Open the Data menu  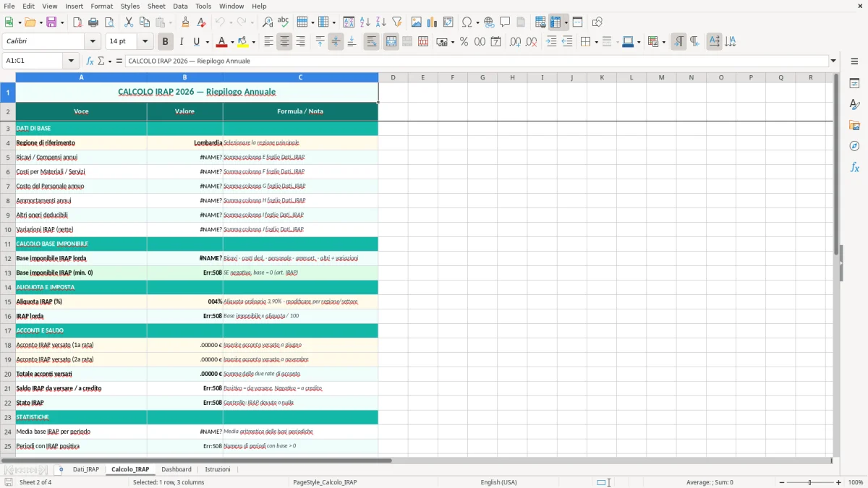tap(180, 6)
